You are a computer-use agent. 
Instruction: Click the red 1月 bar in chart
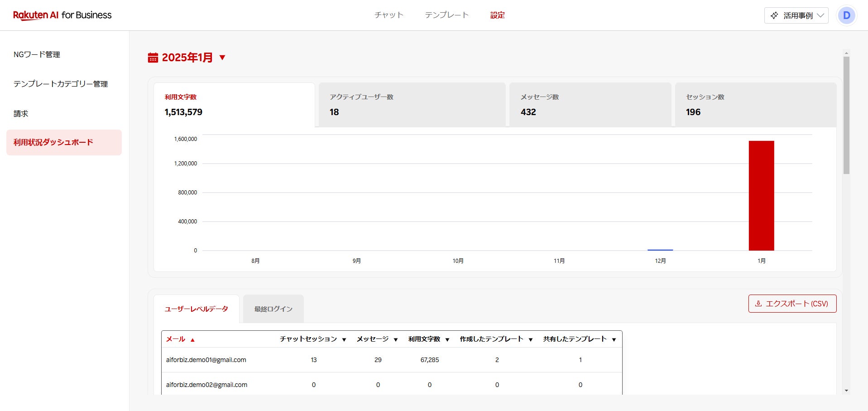(761, 196)
